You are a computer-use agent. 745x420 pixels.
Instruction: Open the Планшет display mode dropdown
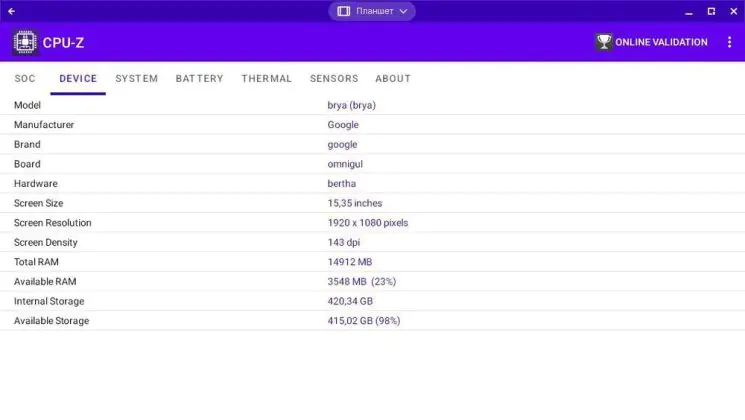tap(372, 11)
